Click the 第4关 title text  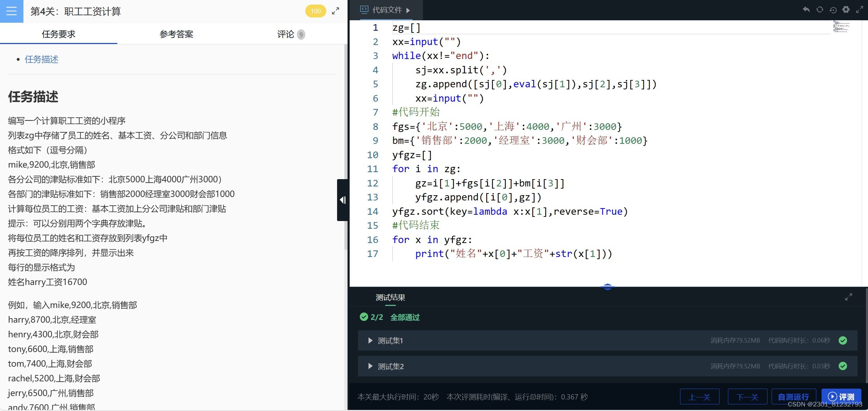[75, 12]
